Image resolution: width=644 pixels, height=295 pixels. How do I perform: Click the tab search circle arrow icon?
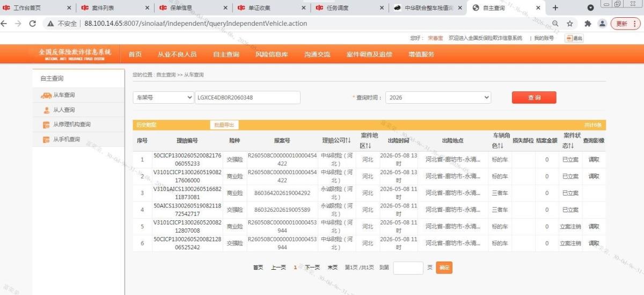(x=590, y=8)
